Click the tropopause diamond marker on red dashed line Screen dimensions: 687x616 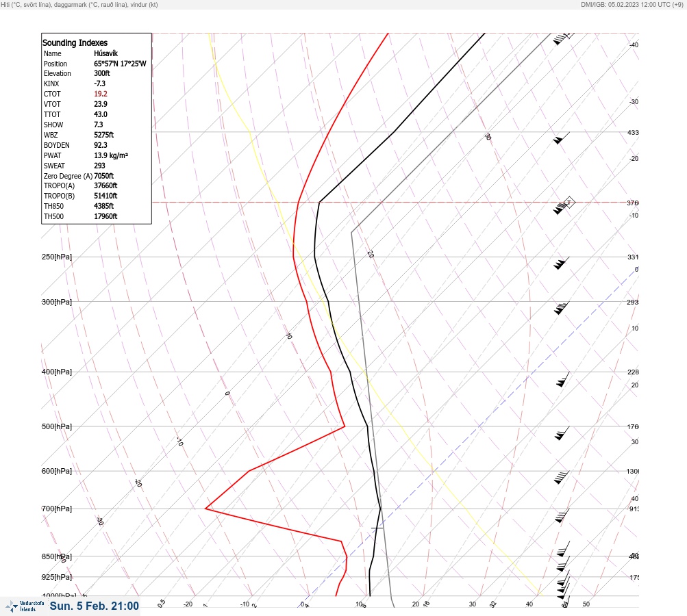569,203
